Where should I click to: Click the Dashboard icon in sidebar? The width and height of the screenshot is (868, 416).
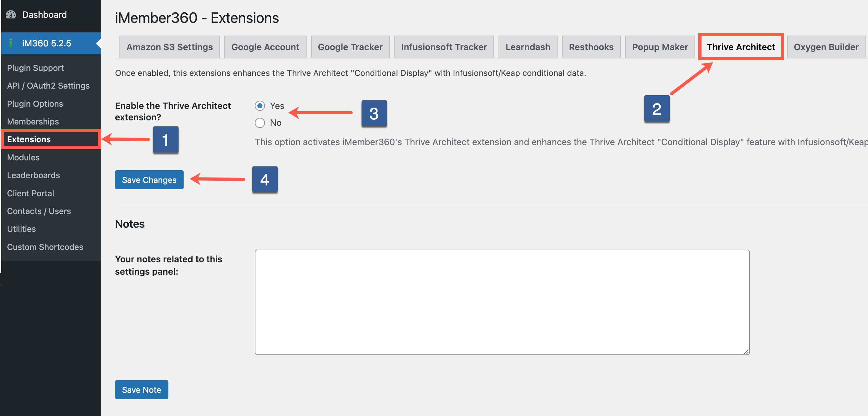click(11, 15)
